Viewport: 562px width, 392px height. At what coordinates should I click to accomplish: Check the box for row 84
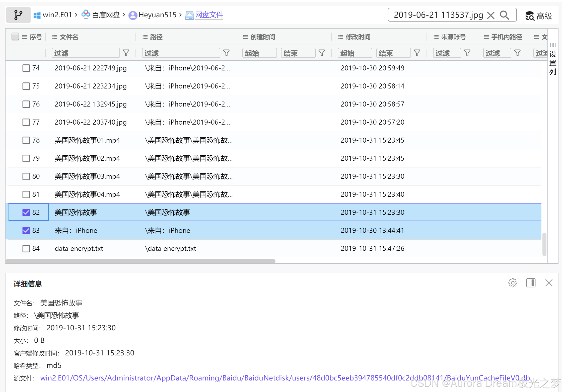click(26, 248)
